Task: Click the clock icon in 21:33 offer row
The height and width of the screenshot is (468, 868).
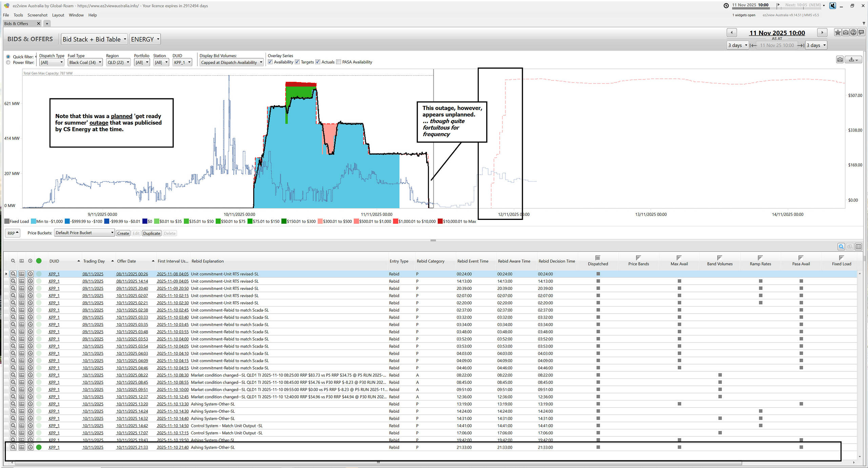Action: coord(30,447)
